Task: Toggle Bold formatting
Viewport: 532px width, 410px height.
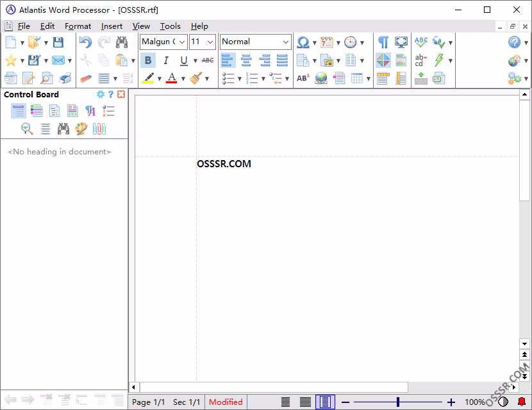Action: 148,60
